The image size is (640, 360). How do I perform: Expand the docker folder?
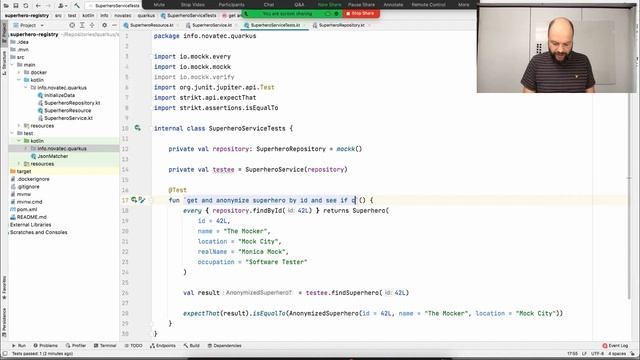(x=19, y=72)
